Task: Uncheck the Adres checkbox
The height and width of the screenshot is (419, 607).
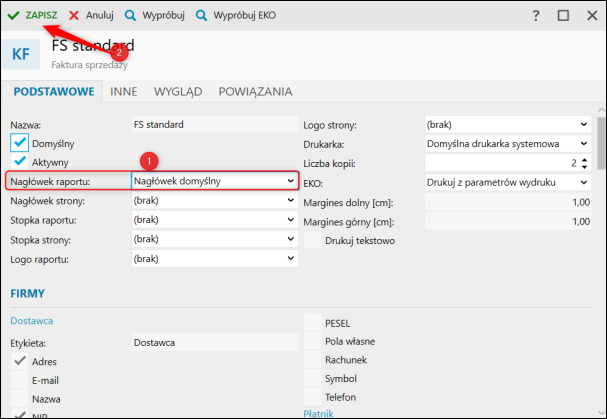Action: tap(19, 361)
